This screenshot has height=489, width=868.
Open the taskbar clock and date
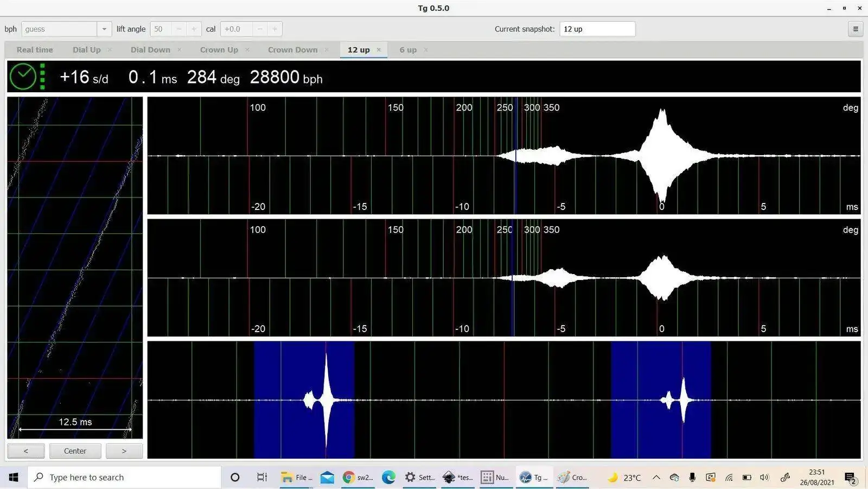click(816, 478)
